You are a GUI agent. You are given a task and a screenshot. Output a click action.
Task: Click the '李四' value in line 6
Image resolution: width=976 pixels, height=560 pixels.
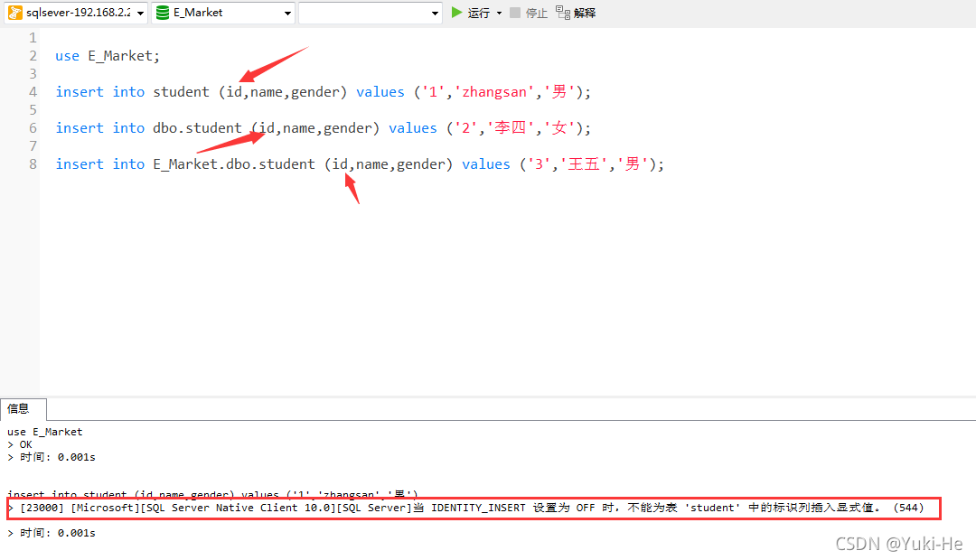tap(511, 128)
